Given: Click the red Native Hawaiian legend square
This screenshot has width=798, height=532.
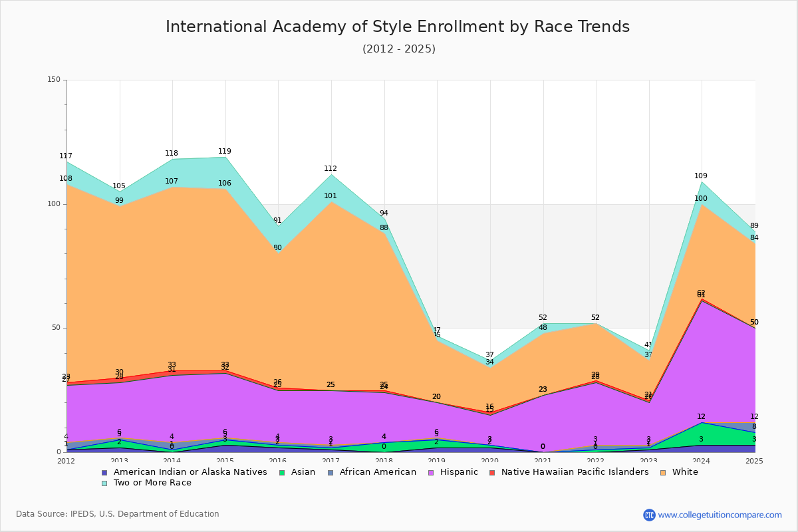Looking at the screenshot, I should pos(493,472).
